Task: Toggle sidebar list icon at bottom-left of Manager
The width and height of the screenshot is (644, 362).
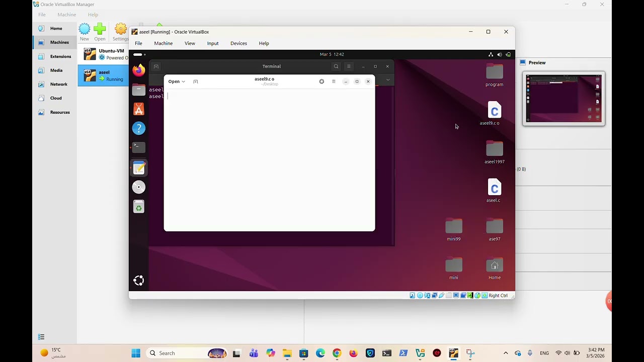Action: click(41, 337)
